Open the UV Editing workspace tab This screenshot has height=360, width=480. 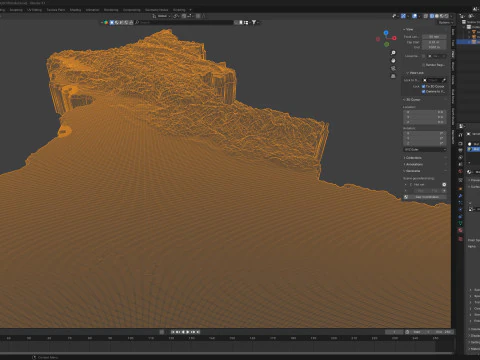click(x=35, y=10)
